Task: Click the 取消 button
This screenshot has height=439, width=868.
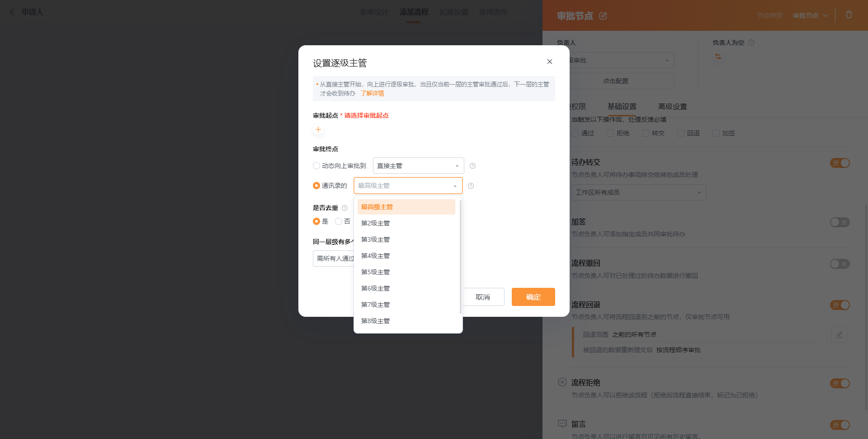Action: 483,297
